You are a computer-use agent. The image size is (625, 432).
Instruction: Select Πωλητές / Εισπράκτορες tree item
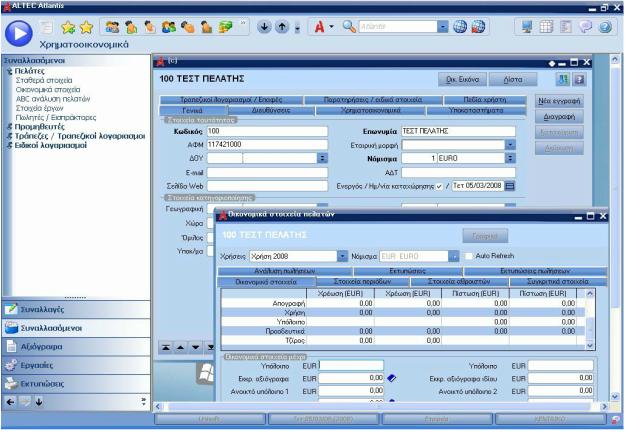(56, 118)
